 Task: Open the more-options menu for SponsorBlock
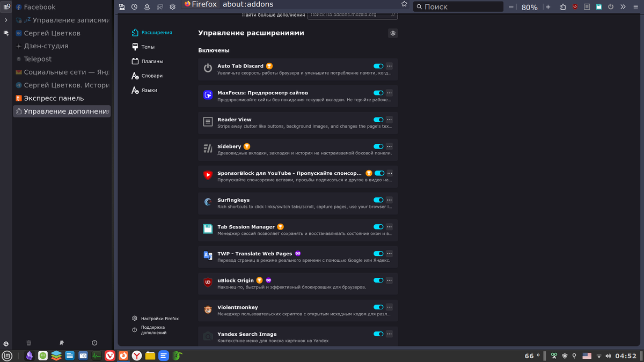click(390, 173)
